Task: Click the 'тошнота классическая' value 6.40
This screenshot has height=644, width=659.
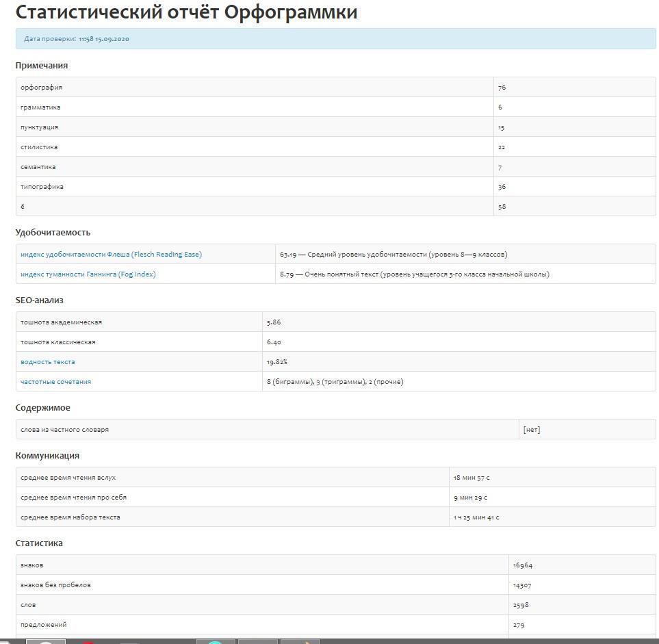Action: coord(274,342)
